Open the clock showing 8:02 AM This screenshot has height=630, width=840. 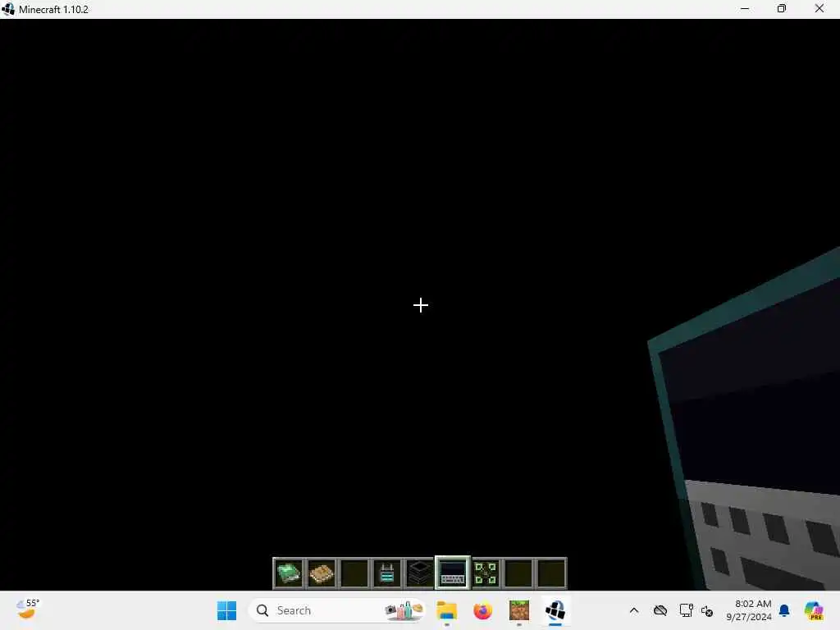749,610
